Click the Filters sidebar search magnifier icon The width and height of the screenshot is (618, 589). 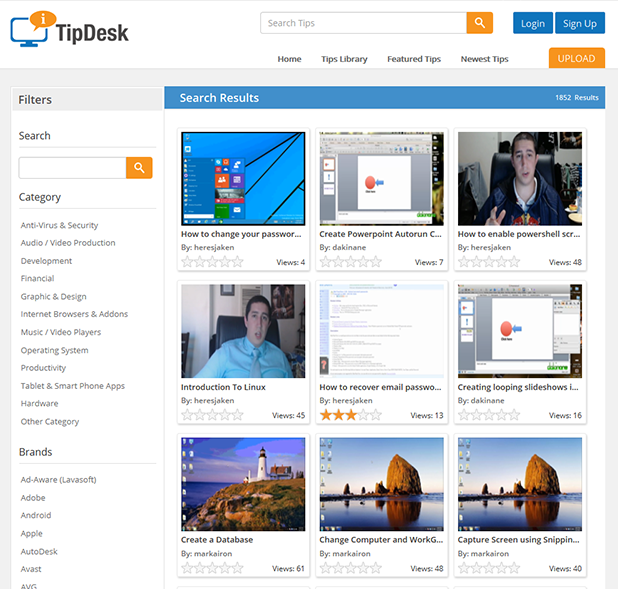139,168
